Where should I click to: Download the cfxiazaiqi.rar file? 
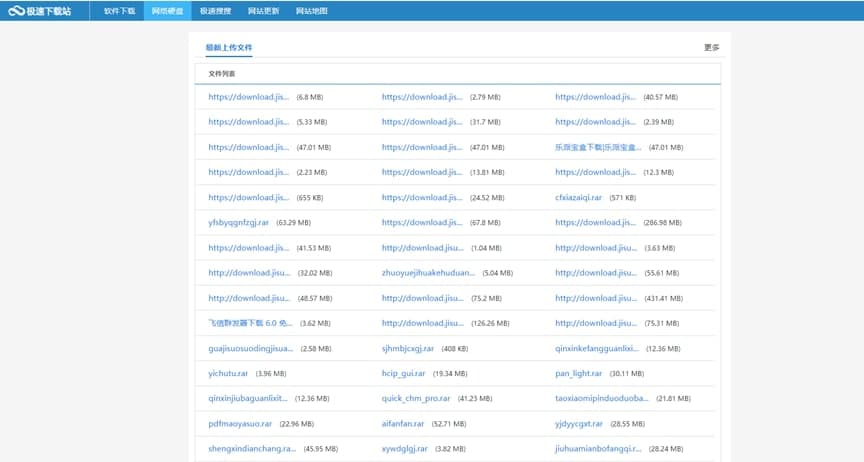[x=579, y=197]
